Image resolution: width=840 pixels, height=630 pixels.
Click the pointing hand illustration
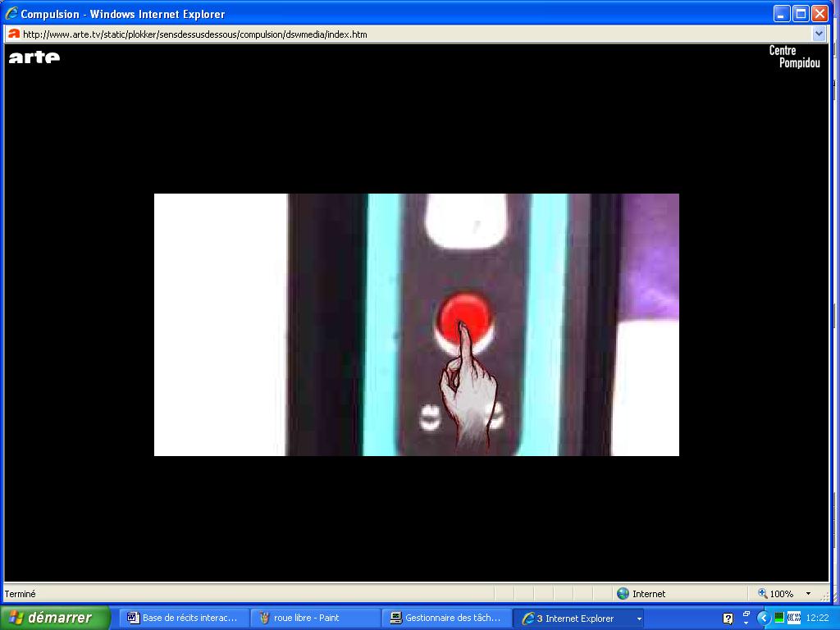(x=468, y=386)
